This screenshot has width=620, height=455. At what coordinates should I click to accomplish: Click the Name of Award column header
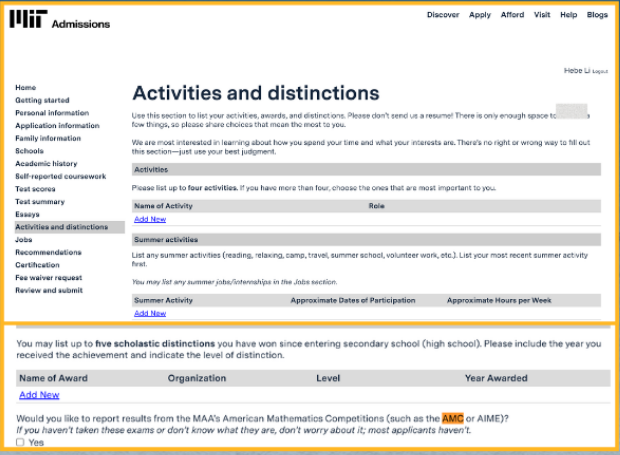click(x=53, y=378)
